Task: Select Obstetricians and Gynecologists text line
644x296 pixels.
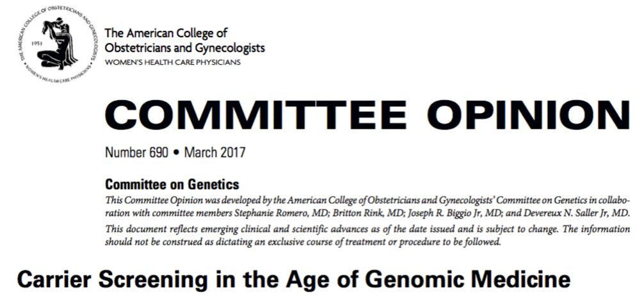Action: coord(185,47)
